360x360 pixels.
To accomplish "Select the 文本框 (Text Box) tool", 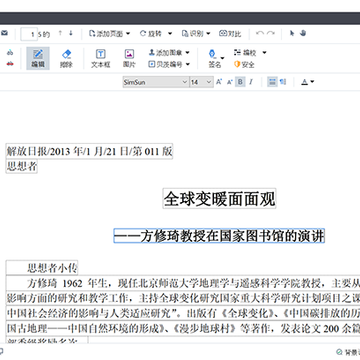I will [101, 58].
